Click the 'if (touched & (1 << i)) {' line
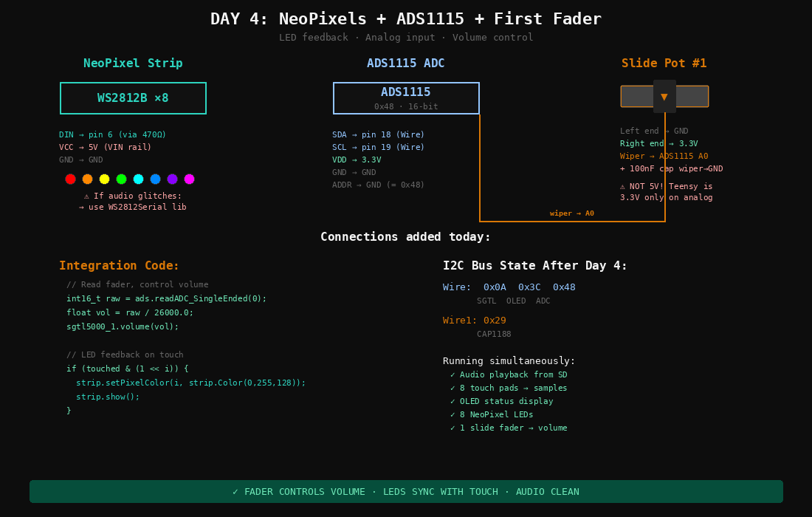This screenshot has width=812, height=517. tap(128, 369)
